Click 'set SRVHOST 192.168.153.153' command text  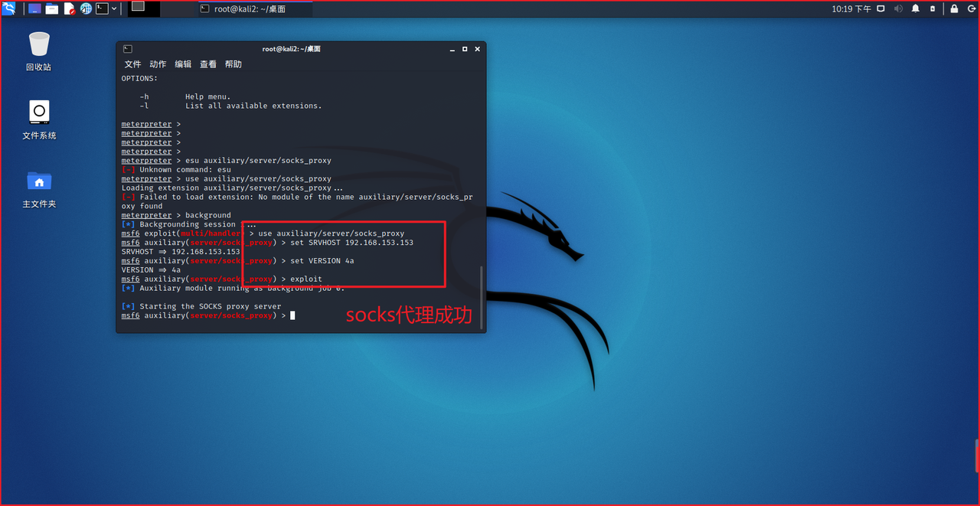pyautogui.click(x=351, y=243)
